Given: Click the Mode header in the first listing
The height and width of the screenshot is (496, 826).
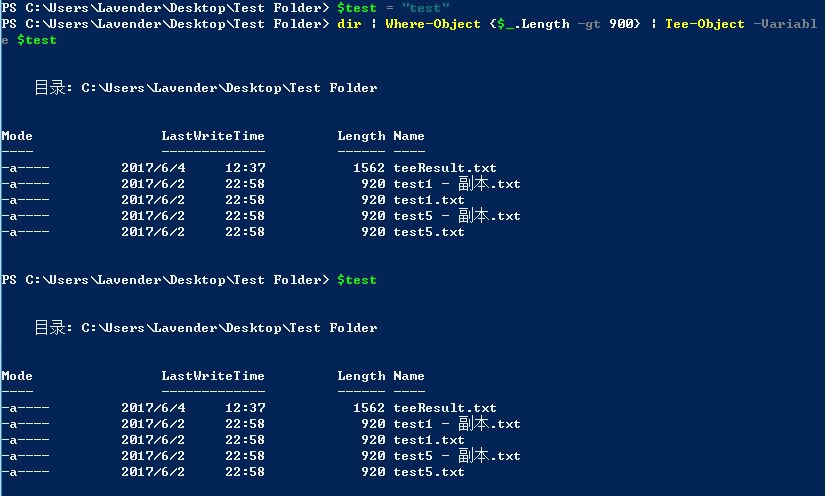Looking at the screenshot, I should 17,136.
